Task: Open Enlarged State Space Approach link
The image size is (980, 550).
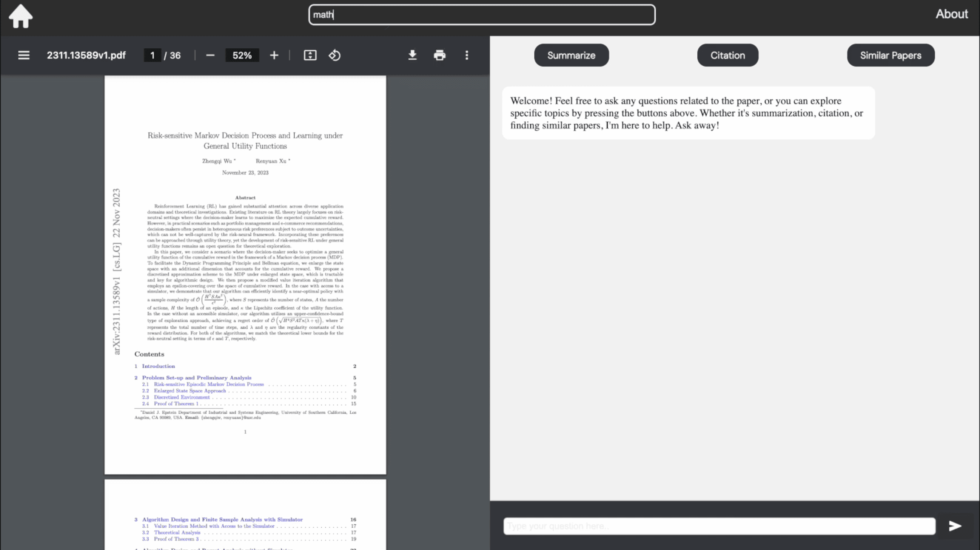Action: point(190,391)
